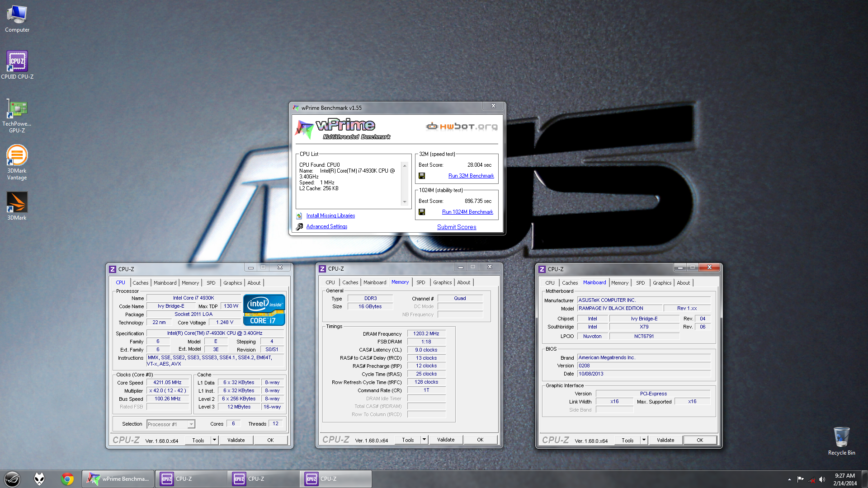Open the Advanced Settings link
The width and height of the screenshot is (868, 488).
pyautogui.click(x=327, y=226)
